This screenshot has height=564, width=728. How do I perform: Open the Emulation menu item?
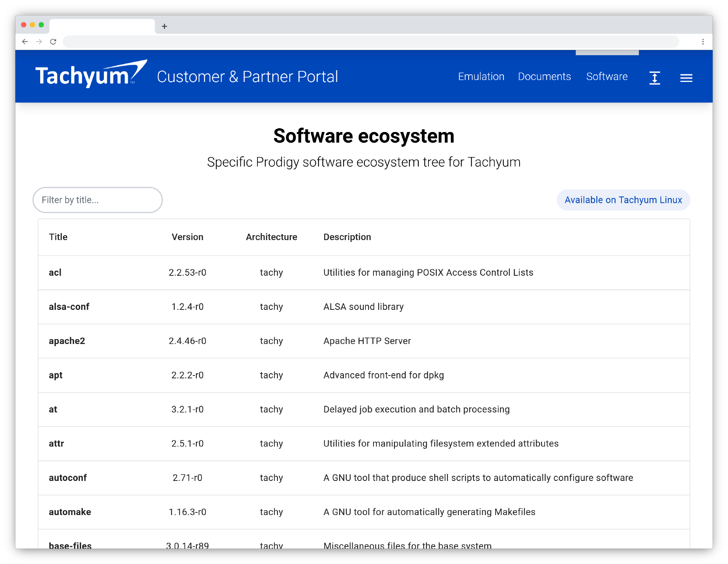[x=481, y=77]
